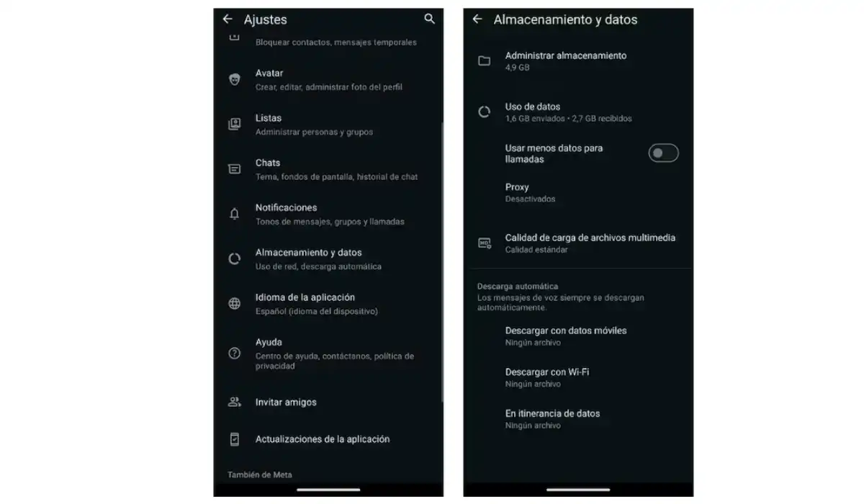Tap the globe icon for Idioma

point(235,303)
